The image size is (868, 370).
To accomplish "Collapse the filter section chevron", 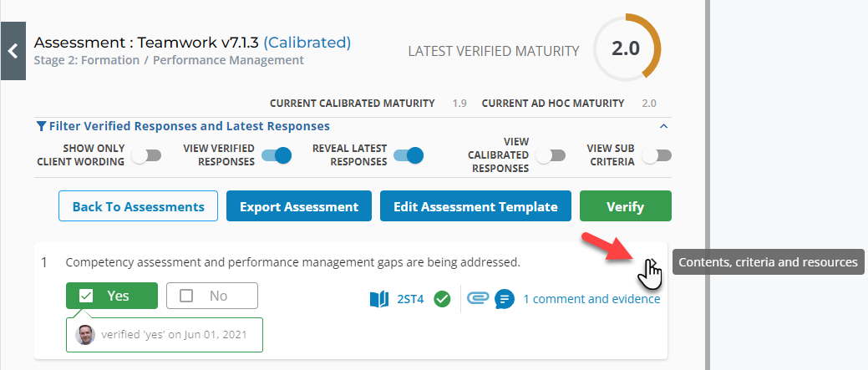I will point(663,127).
